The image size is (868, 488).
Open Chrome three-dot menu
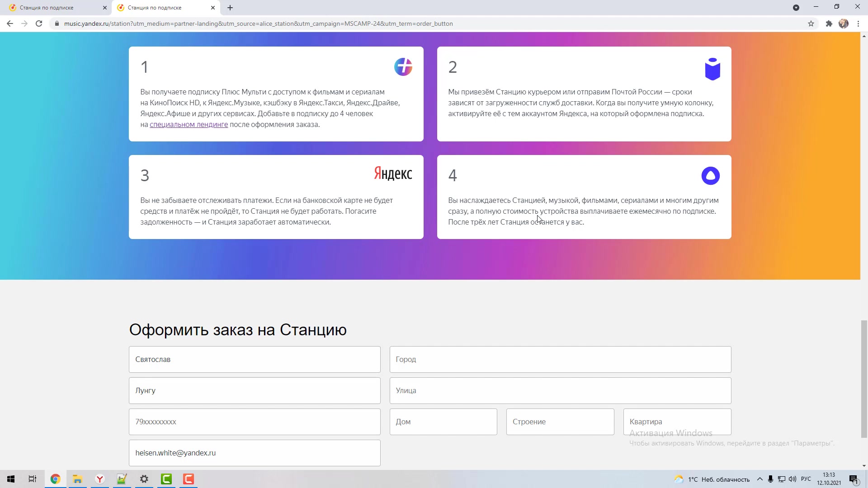tap(858, 23)
